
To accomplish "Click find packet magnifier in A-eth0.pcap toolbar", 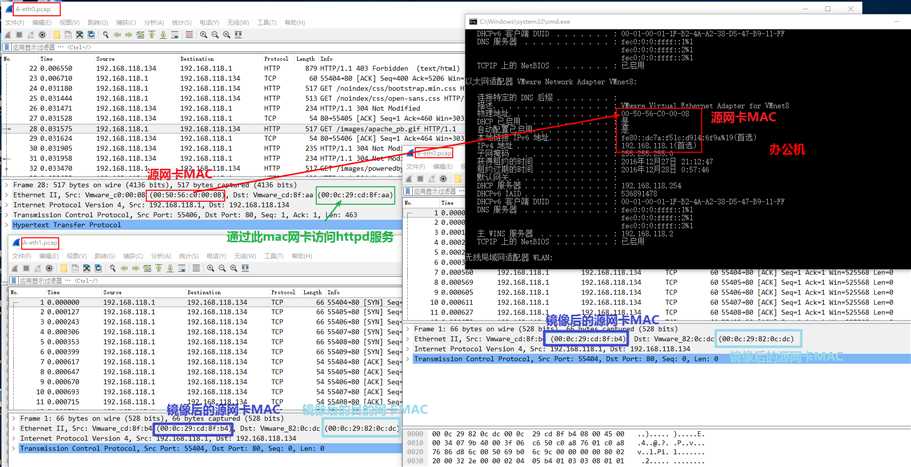I will click(x=106, y=35).
